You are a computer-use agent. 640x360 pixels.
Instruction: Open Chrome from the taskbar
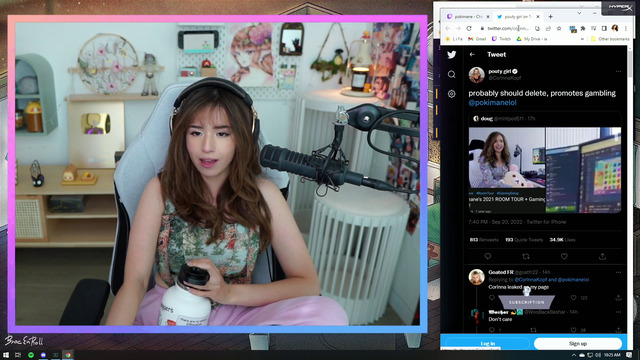(68, 355)
